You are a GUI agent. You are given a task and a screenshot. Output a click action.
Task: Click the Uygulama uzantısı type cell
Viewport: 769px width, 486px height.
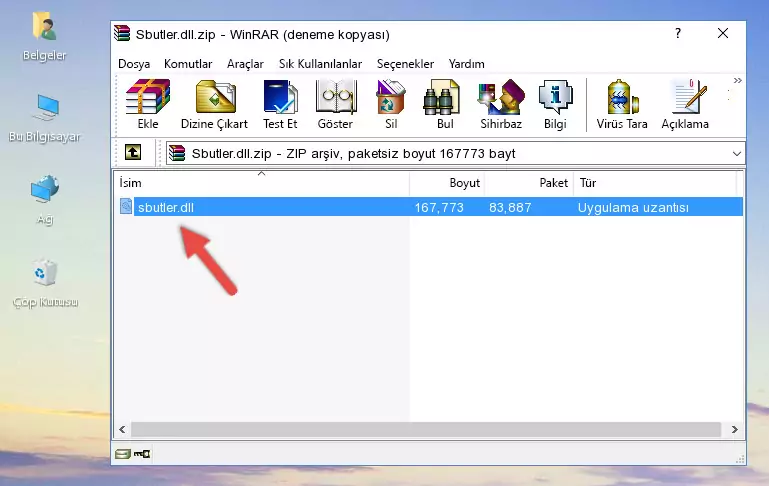pos(633,207)
